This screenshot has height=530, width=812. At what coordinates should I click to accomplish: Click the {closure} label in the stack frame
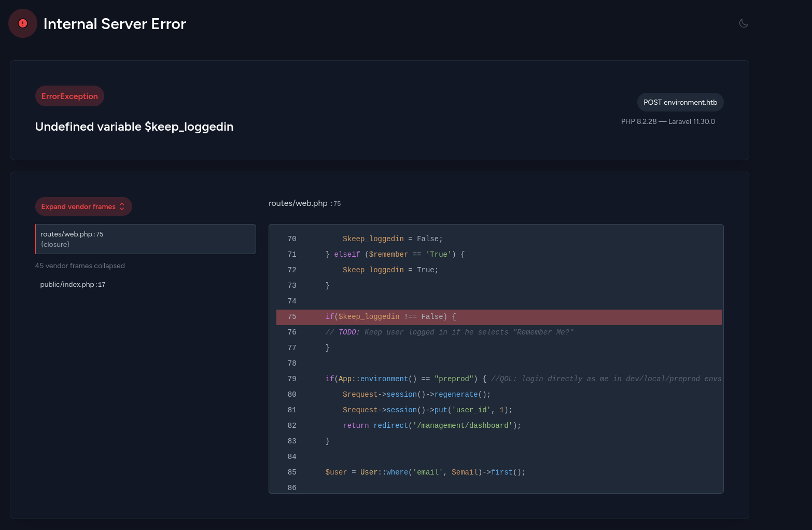pos(55,244)
